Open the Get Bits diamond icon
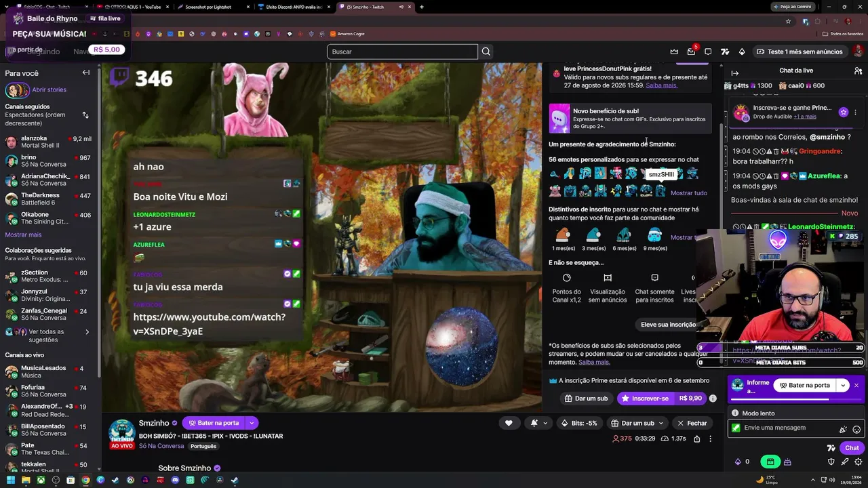 click(x=742, y=52)
